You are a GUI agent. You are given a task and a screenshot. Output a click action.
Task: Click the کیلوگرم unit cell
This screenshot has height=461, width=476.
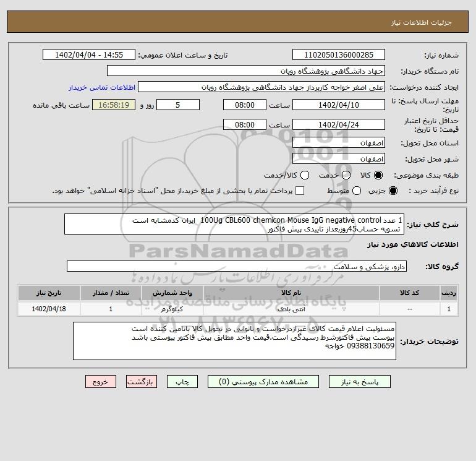(x=172, y=309)
